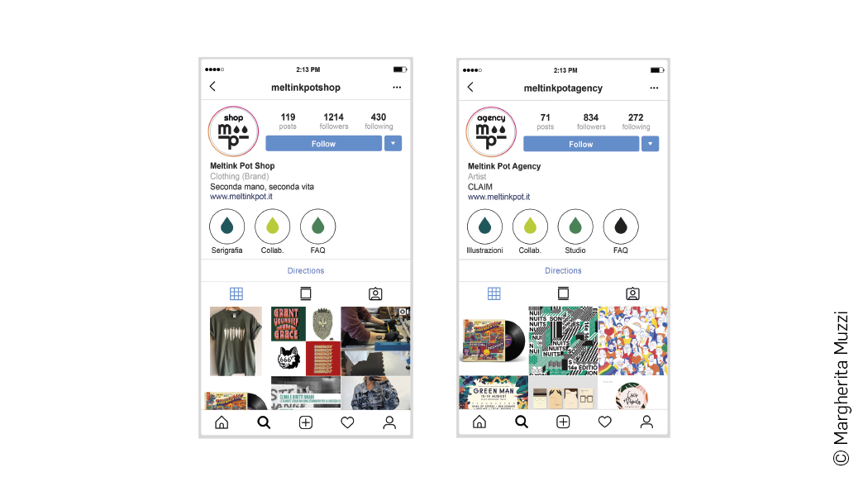This screenshot has height=496, width=868.
Task: Switch to single-column feed on meltinkpotshop
Action: pyautogui.click(x=306, y=293)
